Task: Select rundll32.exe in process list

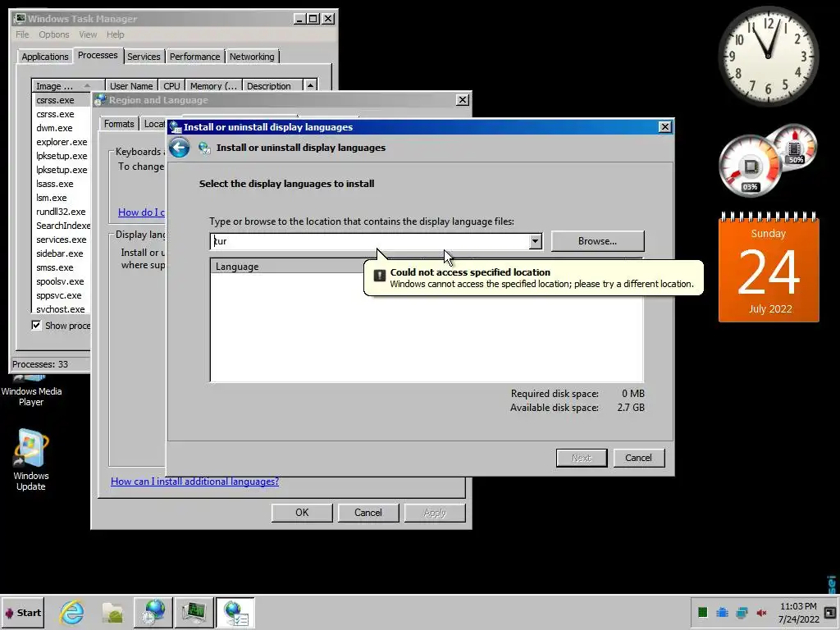Action: 62,212
